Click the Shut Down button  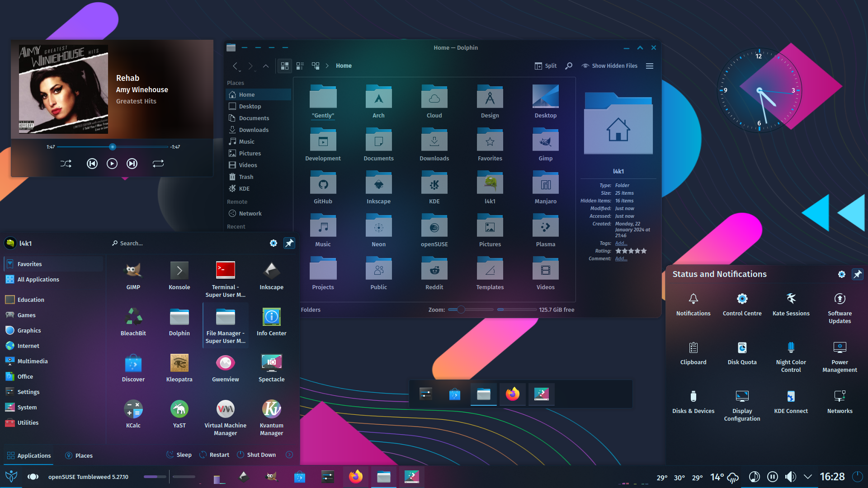(256, 455)
